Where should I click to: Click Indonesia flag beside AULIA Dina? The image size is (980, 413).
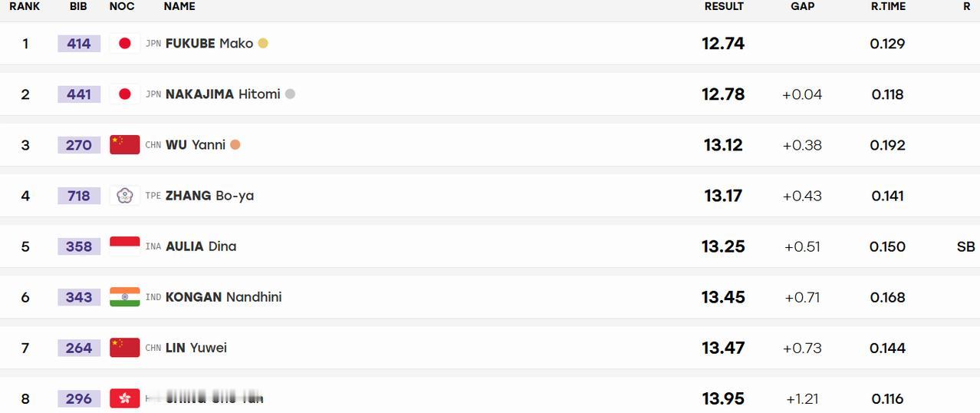(124, 246)
